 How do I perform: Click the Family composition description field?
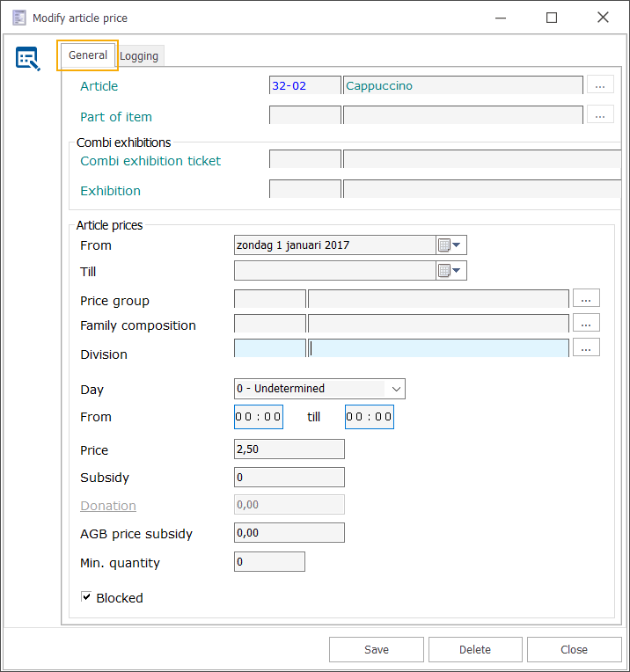[x=439, y=324]
